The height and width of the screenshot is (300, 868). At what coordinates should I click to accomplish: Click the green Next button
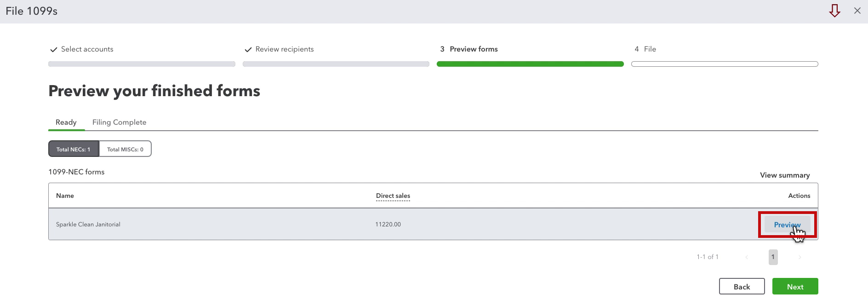(795, 287)
